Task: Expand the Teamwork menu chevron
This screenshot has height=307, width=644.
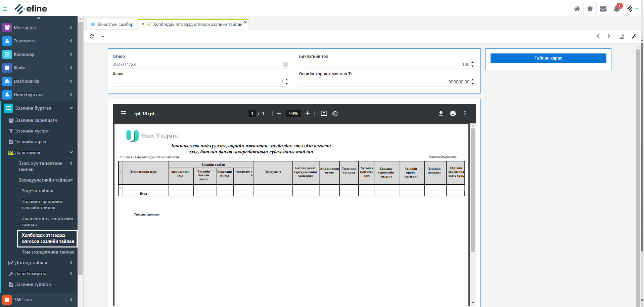Action: point(71,41)
